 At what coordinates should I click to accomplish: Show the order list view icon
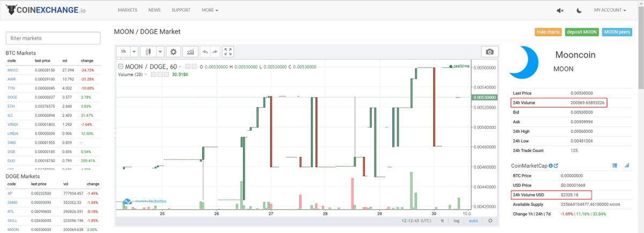[615, 166]
